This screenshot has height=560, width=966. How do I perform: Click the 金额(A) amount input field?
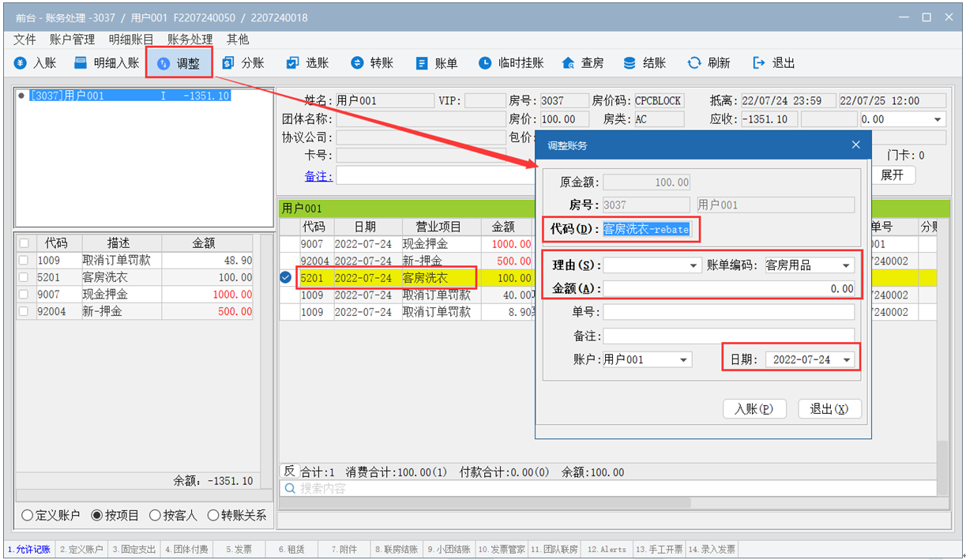click(x=729, y=289)
